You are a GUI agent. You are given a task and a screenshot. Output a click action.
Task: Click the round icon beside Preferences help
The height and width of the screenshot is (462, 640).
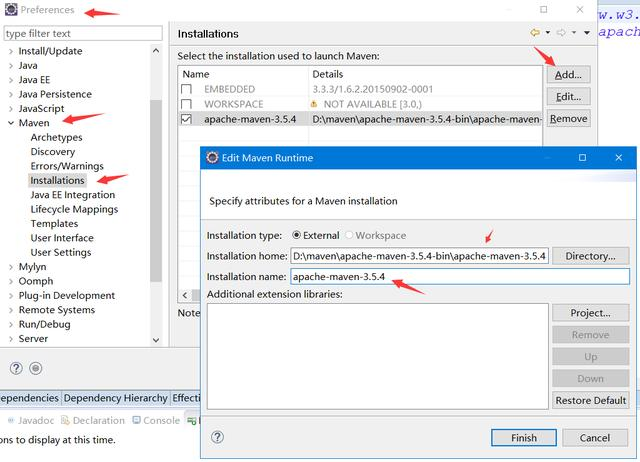pos(36,369)
